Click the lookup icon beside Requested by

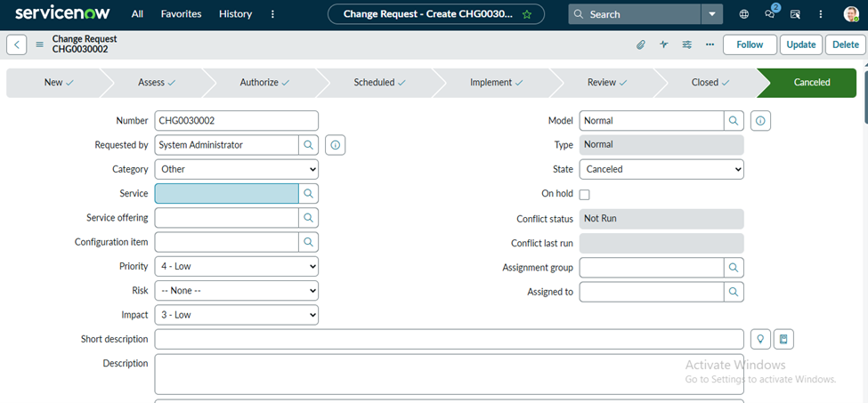(308, 144)
